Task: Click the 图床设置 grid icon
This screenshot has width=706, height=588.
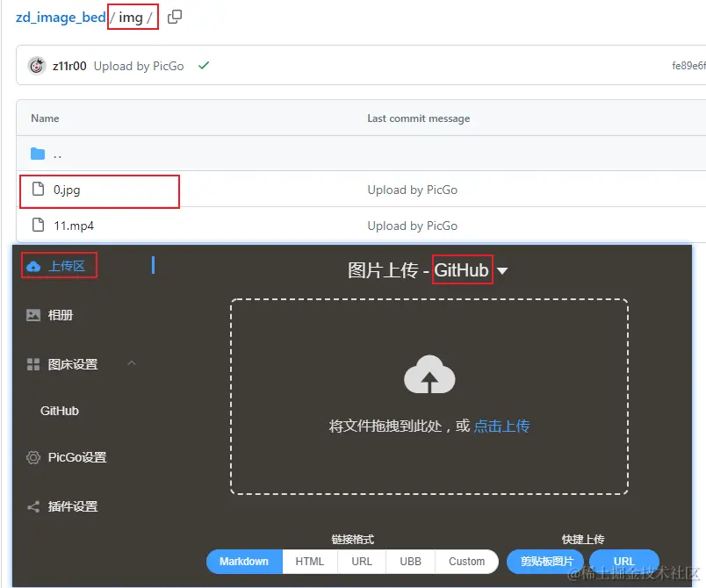Action: click(x=33, y=364)
